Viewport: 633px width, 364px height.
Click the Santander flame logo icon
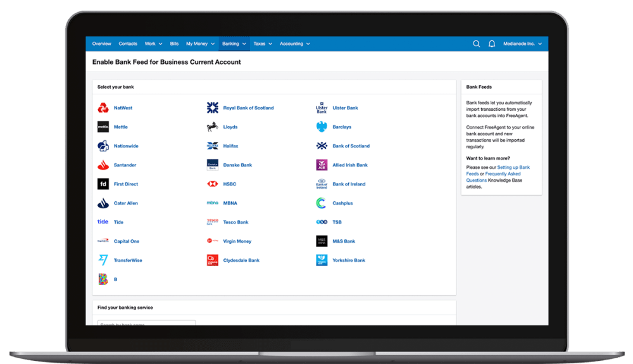point(103,165)
